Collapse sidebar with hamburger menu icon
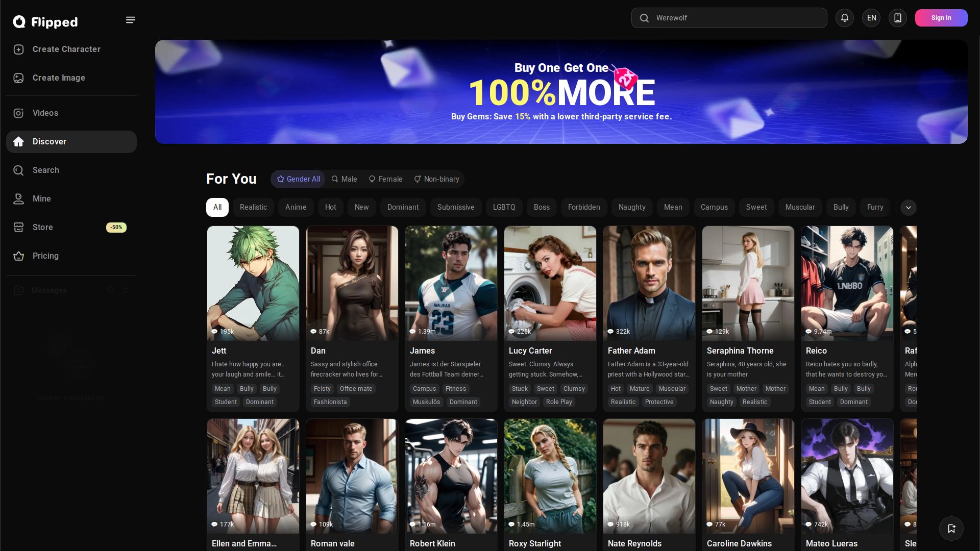 pyautogui.click(x=131, y=20)
